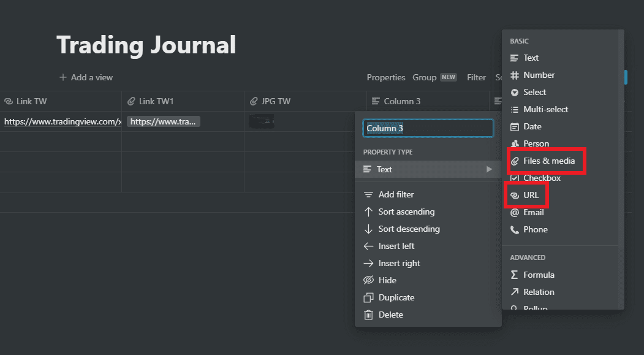Choose the Multi-select property label
Screen dimensions: 644x355
(x=545, y=110)
